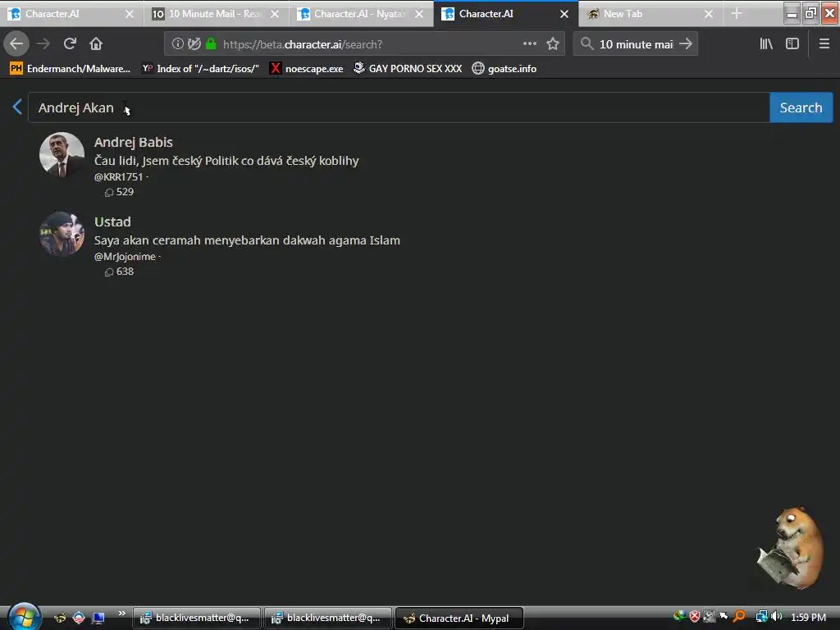Open the Andrej Babis character
The width and height of the screenshot is (840, 630).
(x=134, y=142)
